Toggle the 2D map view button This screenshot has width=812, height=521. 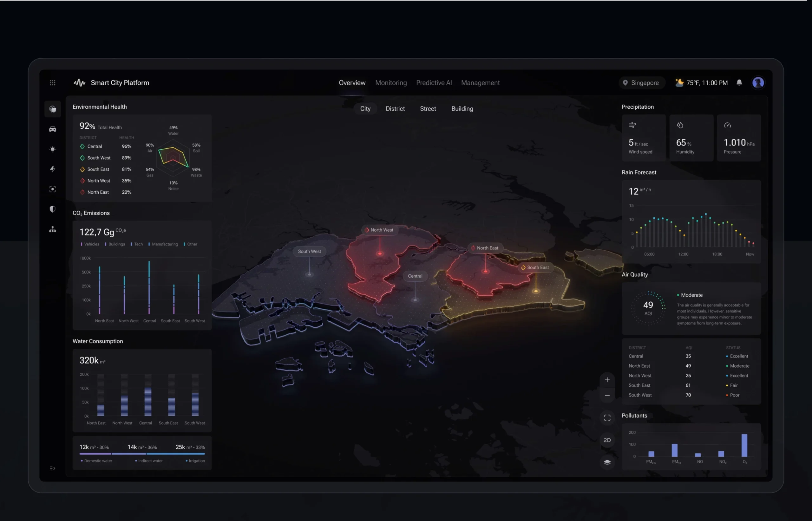[607, 440]
